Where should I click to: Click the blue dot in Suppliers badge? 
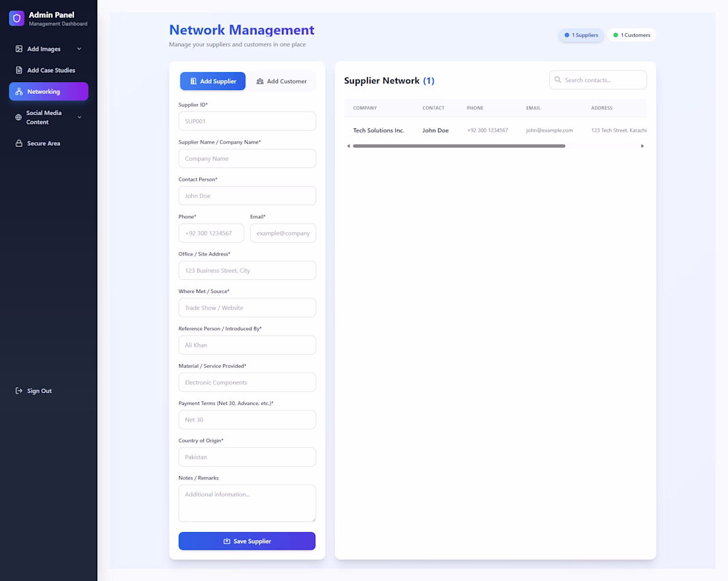click(x=567, y=35)
